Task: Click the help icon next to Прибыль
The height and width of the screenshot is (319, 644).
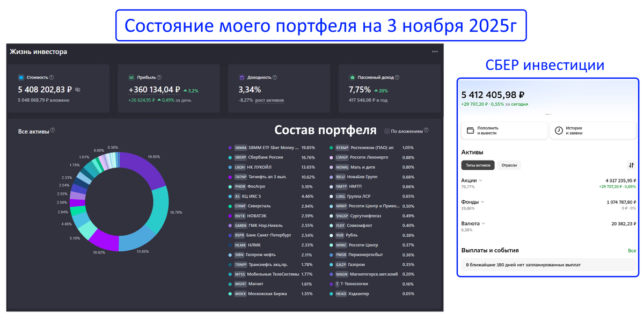Action: click(x=159, y=77)
